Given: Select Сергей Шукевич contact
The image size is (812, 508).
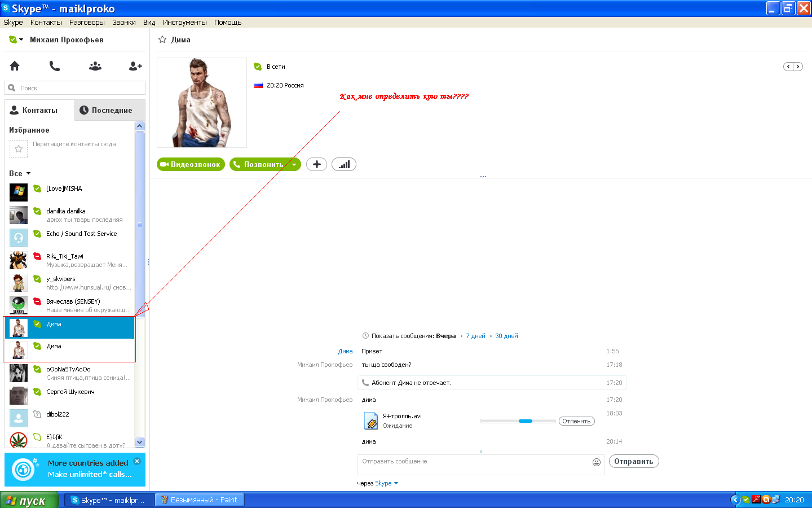Looking at the screenshot, I should [70, 396].
